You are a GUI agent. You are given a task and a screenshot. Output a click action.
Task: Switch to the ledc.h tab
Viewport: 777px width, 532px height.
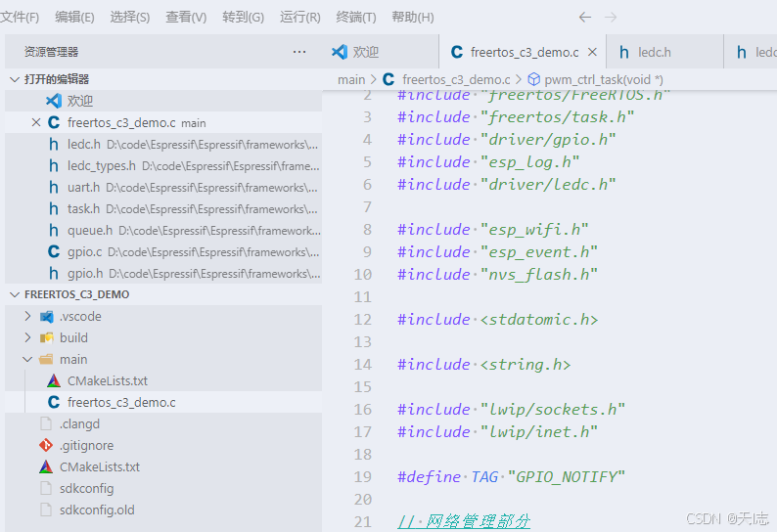(664, 52)
